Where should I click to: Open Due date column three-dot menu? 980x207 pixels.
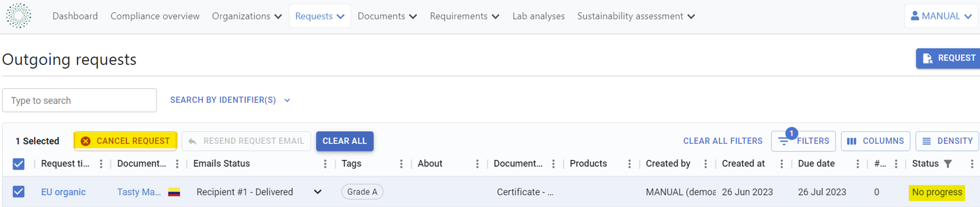pos(857,164)
